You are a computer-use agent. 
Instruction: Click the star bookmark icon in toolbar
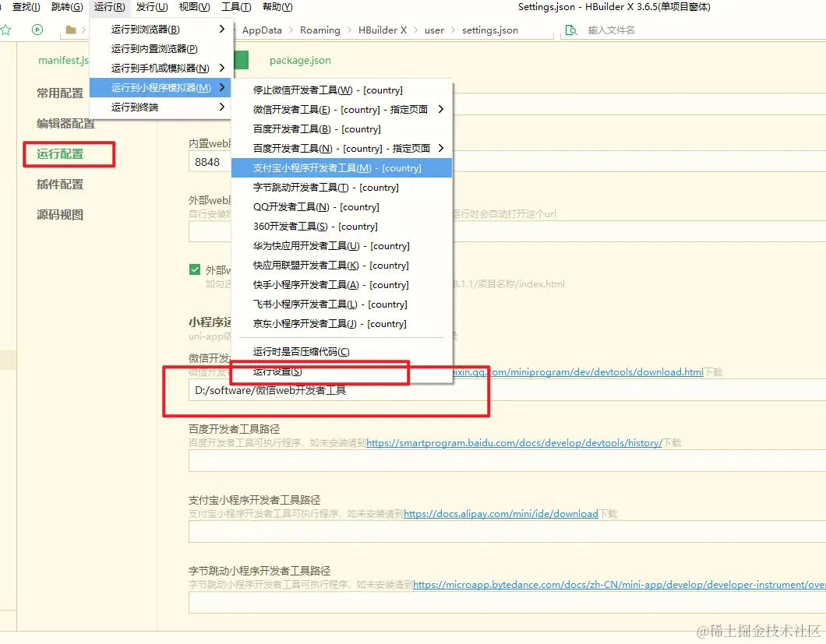click(5, 30)
